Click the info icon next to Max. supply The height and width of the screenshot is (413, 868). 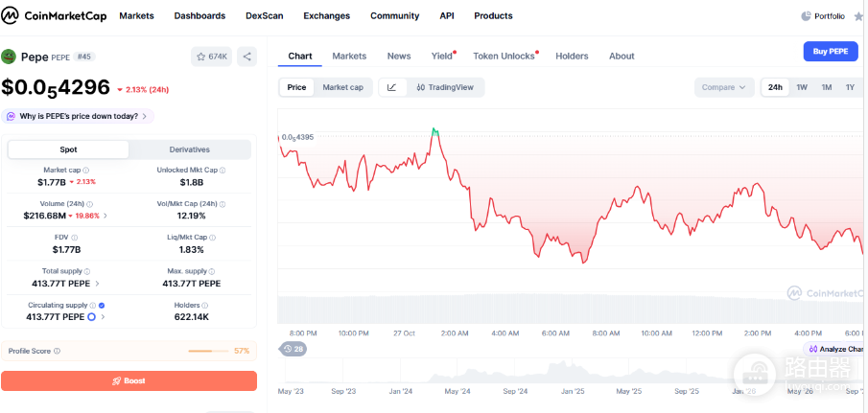pos(213,271)
